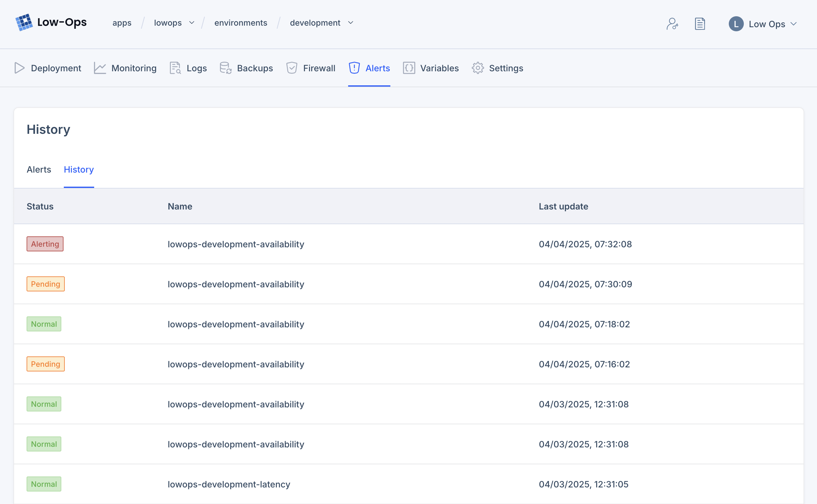817x504 pixels.
Task: Switch to the Monitoring tab
Action: click(125, 68)
